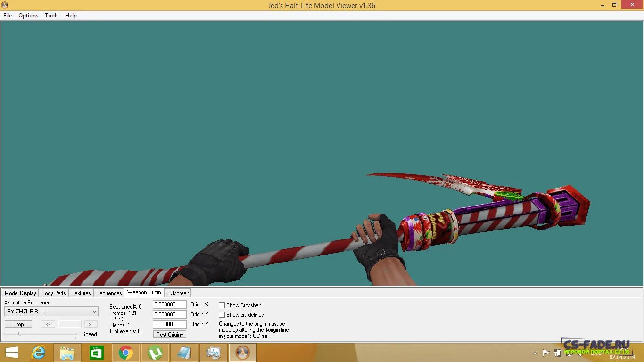Switch to the Textures tab
This screenshot has width=644, height=362.
(81, 293)
